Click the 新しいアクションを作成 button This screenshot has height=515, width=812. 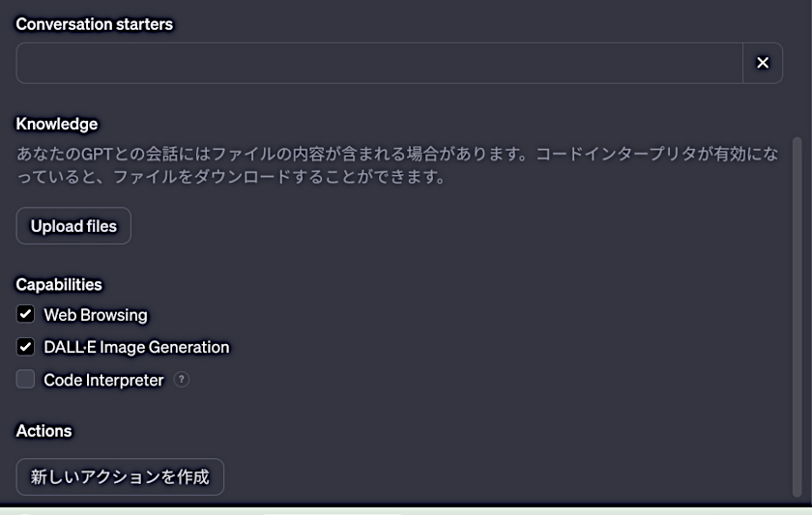tap(120, 476)
